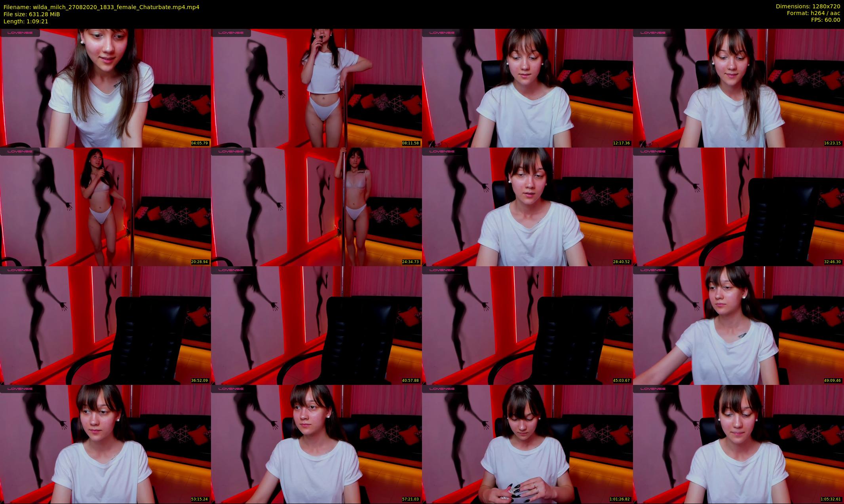Open the last frame at 1:05:32.61

tap(738, 444)
